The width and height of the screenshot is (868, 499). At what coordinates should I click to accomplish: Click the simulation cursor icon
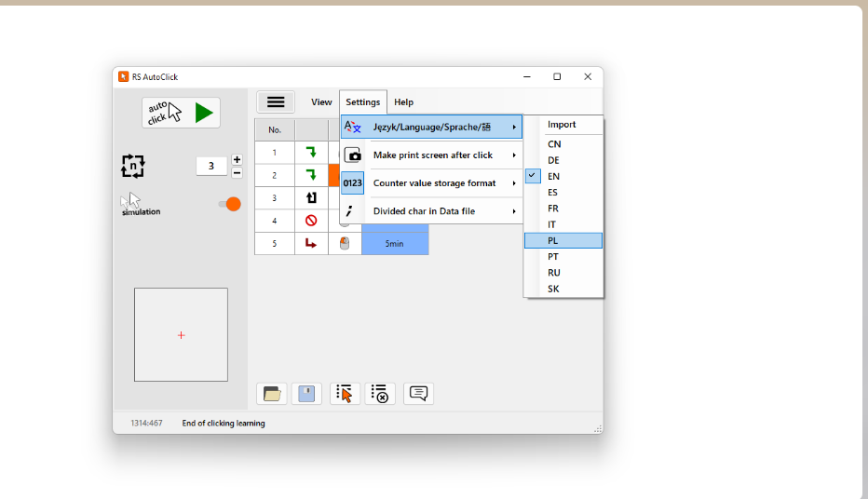point(131,200)
